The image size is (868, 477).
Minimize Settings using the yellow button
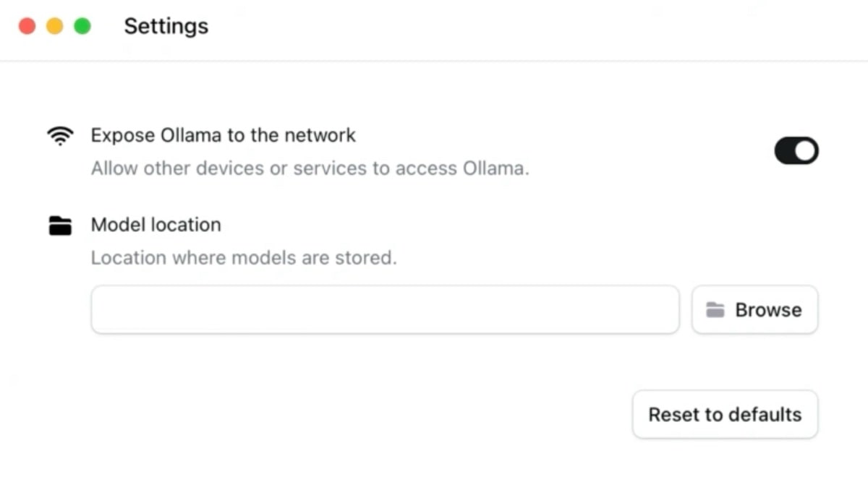tap(54, 27)
